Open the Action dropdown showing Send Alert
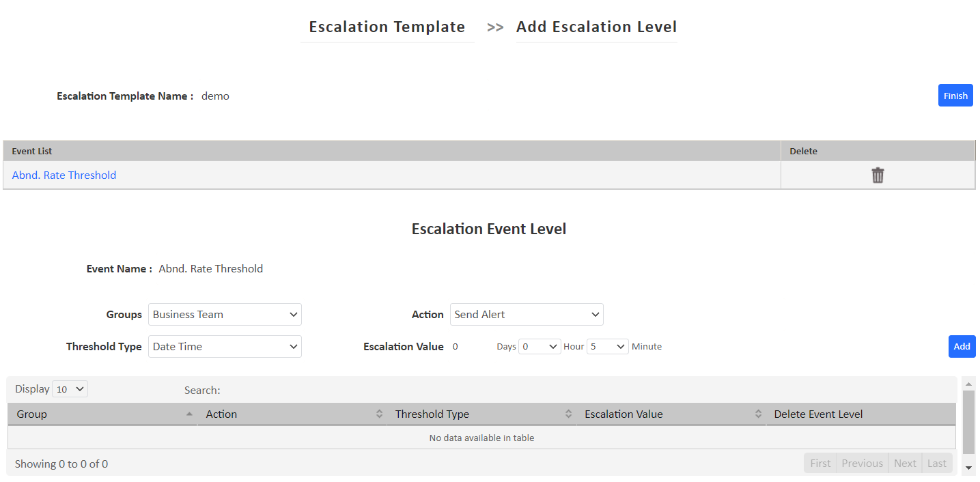Image resolution: width=980 pixels, height=482 pixels. point(526,314)
